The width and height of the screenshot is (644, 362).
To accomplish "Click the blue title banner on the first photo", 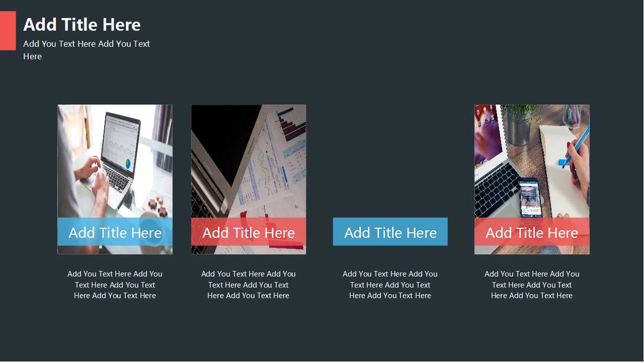I will [115, 232].
